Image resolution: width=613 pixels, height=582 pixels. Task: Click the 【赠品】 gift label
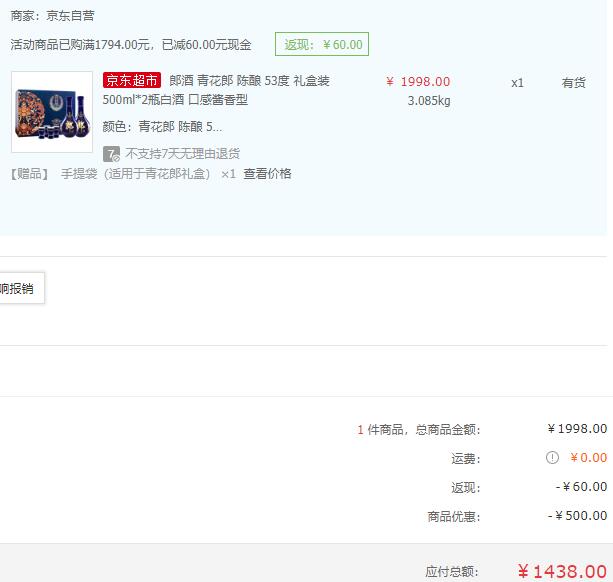tap(29, 174)
